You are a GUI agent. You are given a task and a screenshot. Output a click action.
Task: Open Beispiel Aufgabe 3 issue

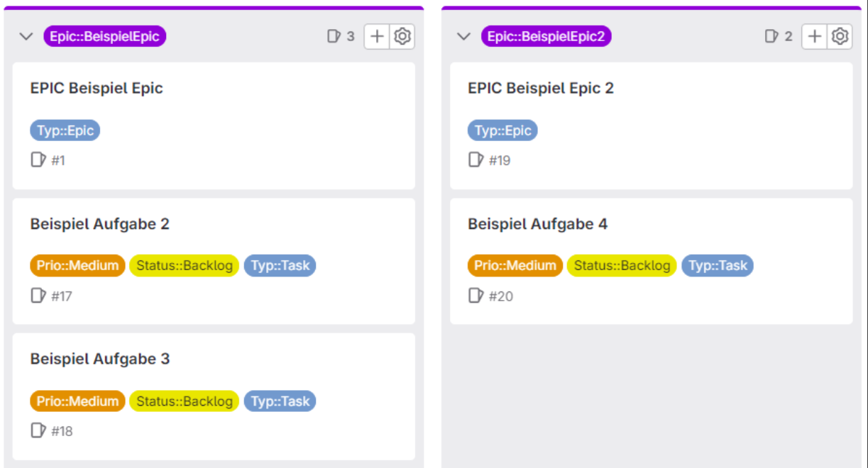[x=100, y=359]
